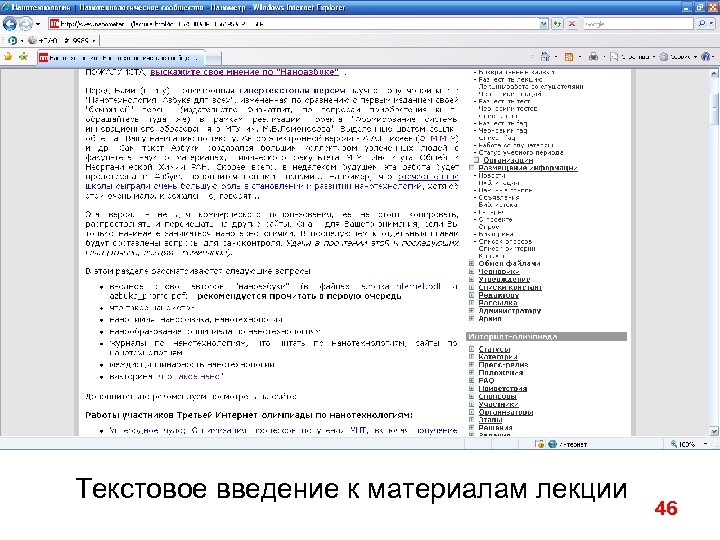Refresh the page with the green arrows icon

(557, 23)
